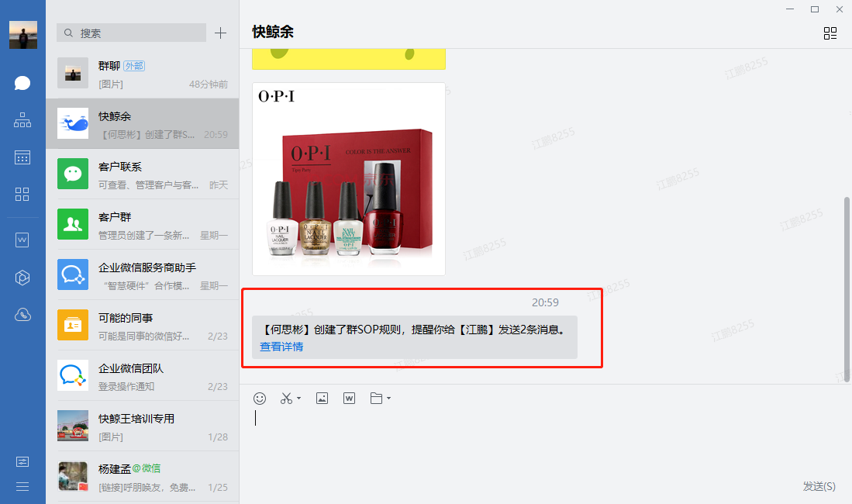Open the hamburger menu at sidebar bottom
This screenshot has width=852, height=504.
click(22, 487)
